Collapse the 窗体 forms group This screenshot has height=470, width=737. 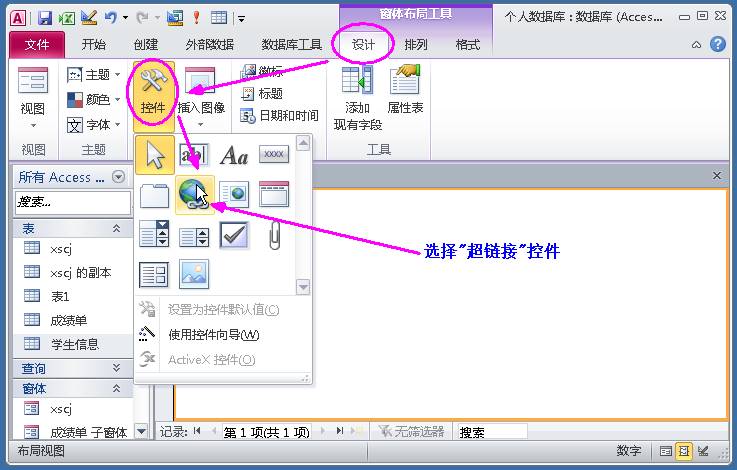coord(116,388)
